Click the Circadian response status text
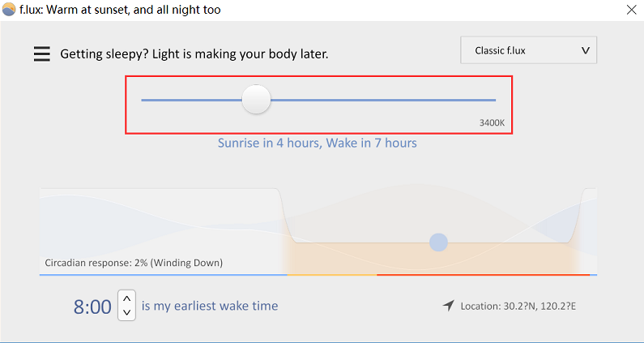 point(134,263)
